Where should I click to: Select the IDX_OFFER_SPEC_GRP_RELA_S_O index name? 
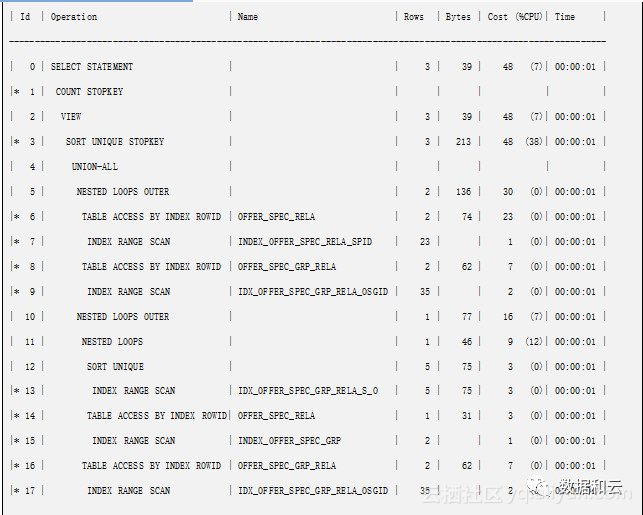308,390
